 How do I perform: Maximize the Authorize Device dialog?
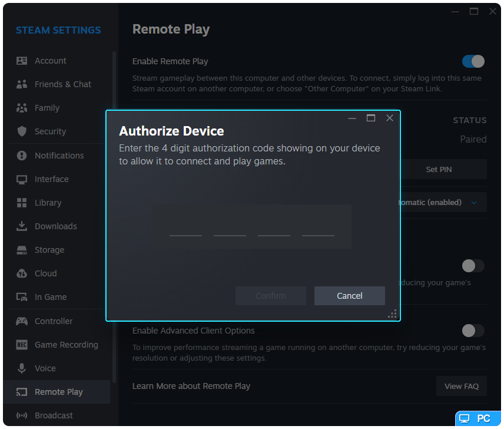coord(371,118)
